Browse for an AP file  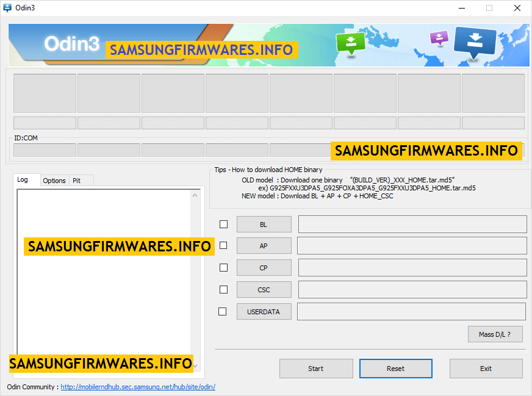pyautogui.click(x=264, y=246)
